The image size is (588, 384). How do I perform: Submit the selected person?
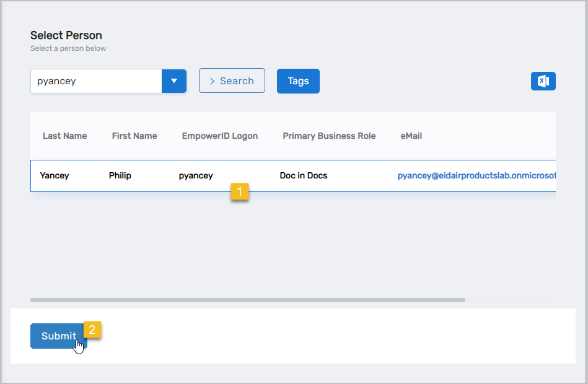pos(58,336)
